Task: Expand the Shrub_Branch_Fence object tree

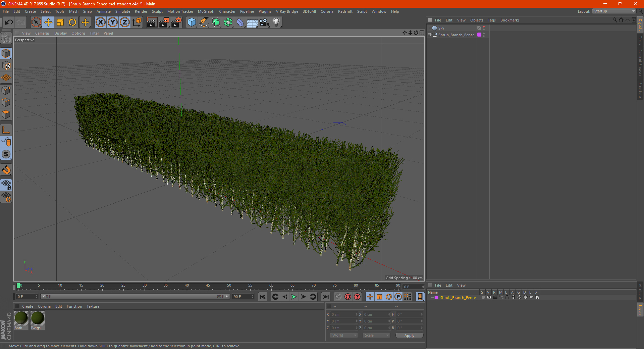Action: click(x=429, y=35)
